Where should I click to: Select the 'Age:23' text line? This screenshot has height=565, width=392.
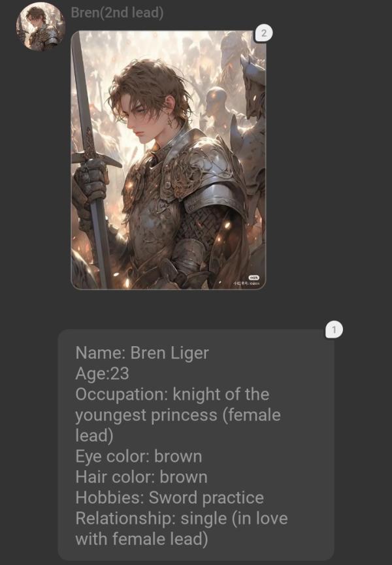tap(103, 374)
